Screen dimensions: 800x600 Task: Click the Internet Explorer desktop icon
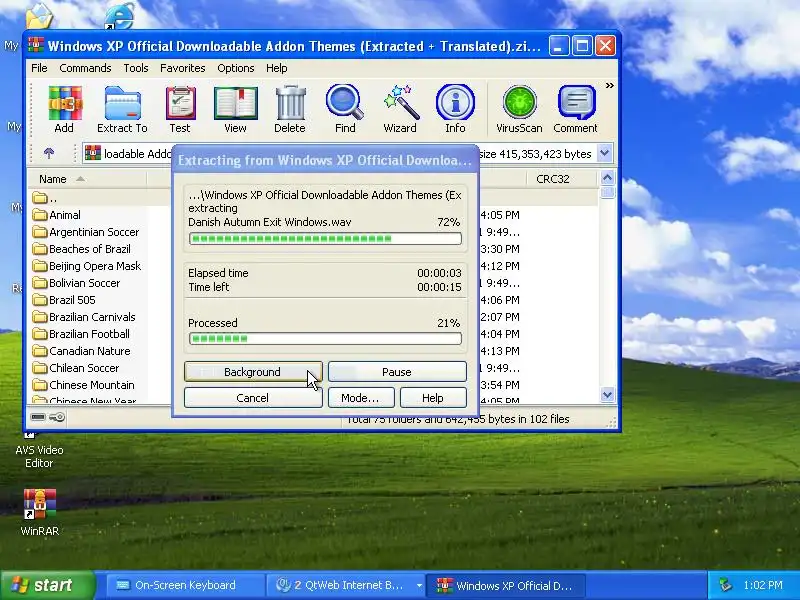[119, 15]
